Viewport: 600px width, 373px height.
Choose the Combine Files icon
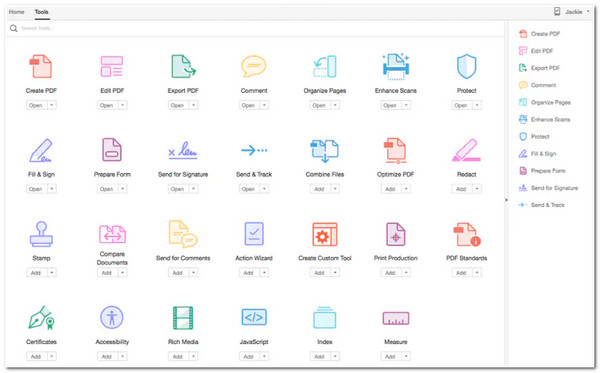click(324, 151)
